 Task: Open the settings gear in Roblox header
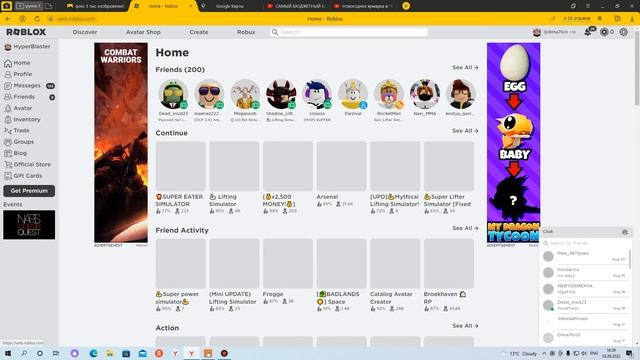pos(624,32)
